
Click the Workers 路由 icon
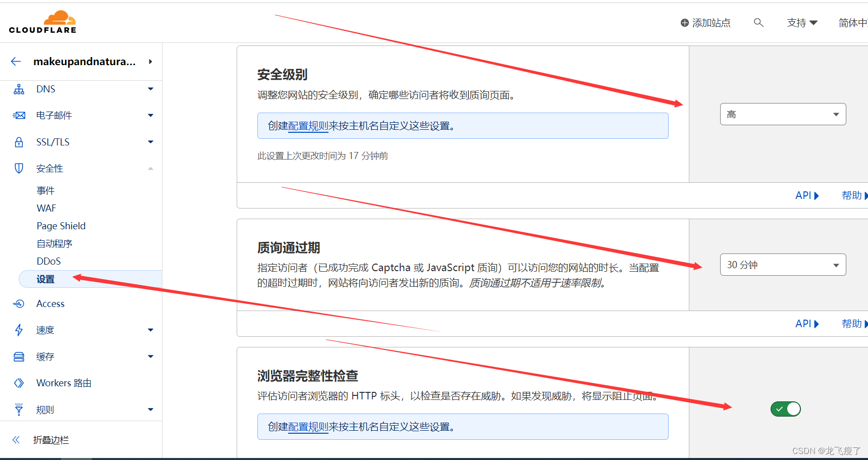point(19,383)
